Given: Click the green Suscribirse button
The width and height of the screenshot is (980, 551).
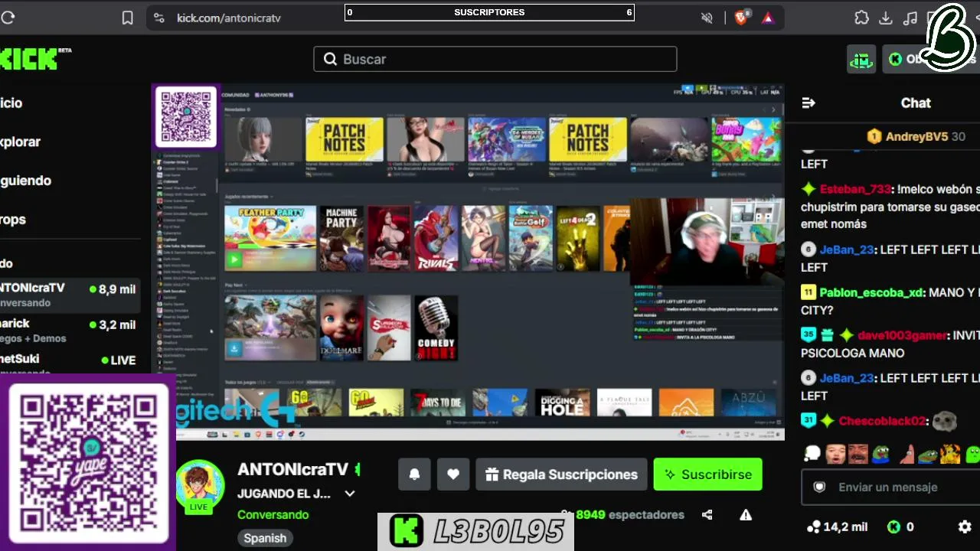Looking at the screenshot, I should point(708,474).
